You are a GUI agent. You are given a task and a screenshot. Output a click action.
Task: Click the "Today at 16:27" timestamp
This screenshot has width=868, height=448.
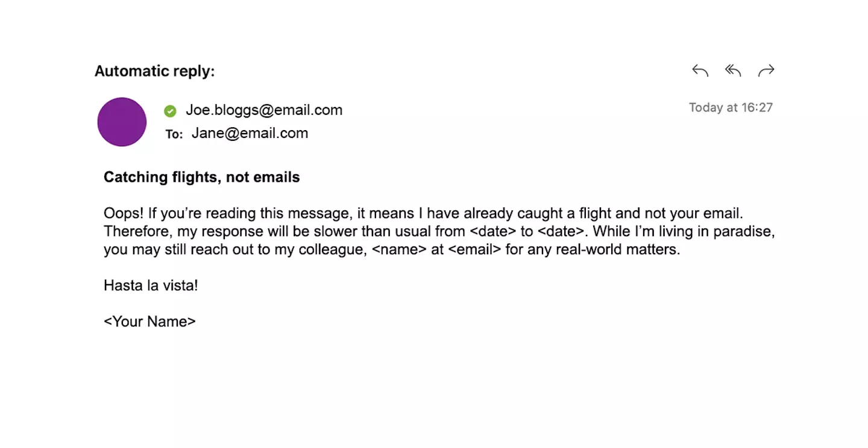pyautogui.click(x=731, y=108)
